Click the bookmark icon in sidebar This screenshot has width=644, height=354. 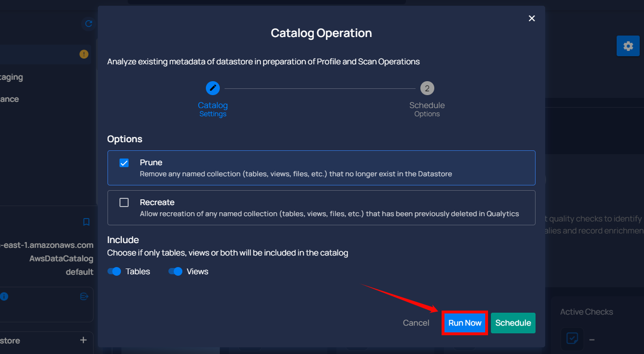point(86,222)
